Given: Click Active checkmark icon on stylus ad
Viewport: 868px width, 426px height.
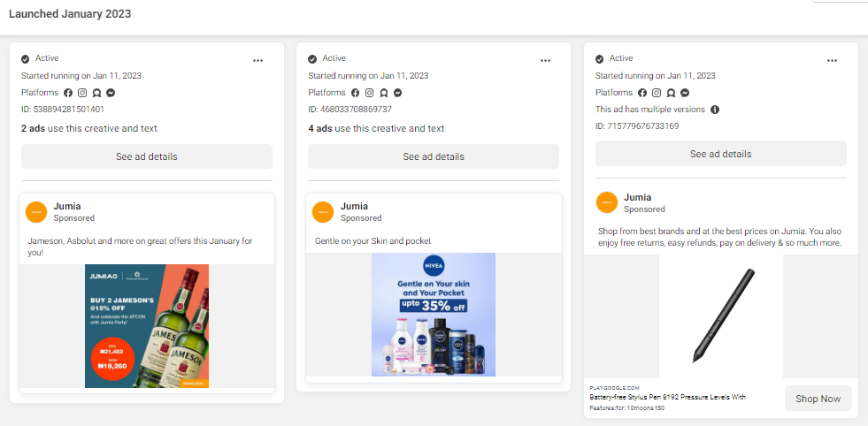Looking at the screenshot, I should point(600,58).
